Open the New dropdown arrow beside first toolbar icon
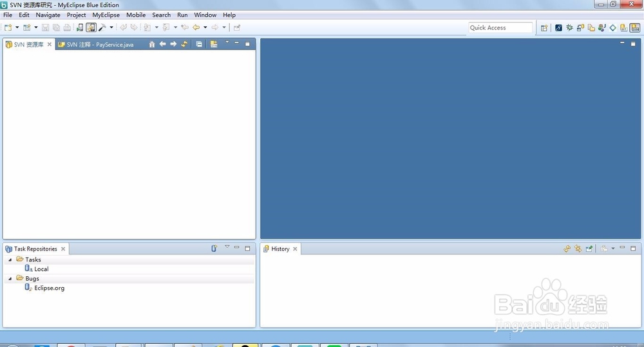 coord(17,28)
